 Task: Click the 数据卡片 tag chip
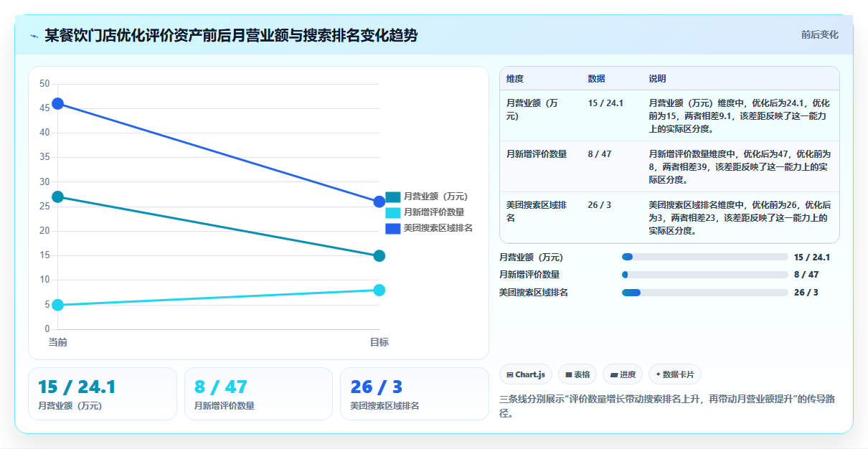click(675, 374)
